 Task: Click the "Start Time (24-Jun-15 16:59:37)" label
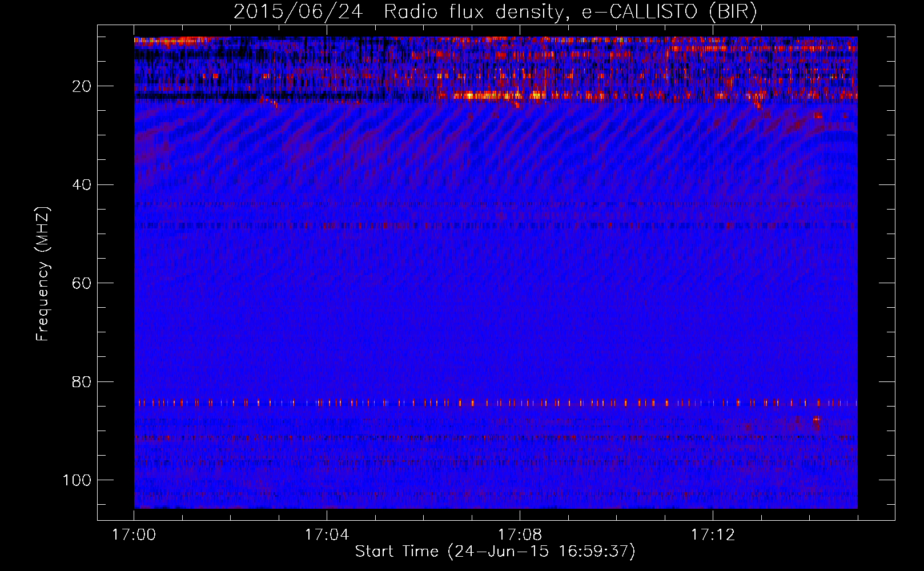tap(495, 552)
